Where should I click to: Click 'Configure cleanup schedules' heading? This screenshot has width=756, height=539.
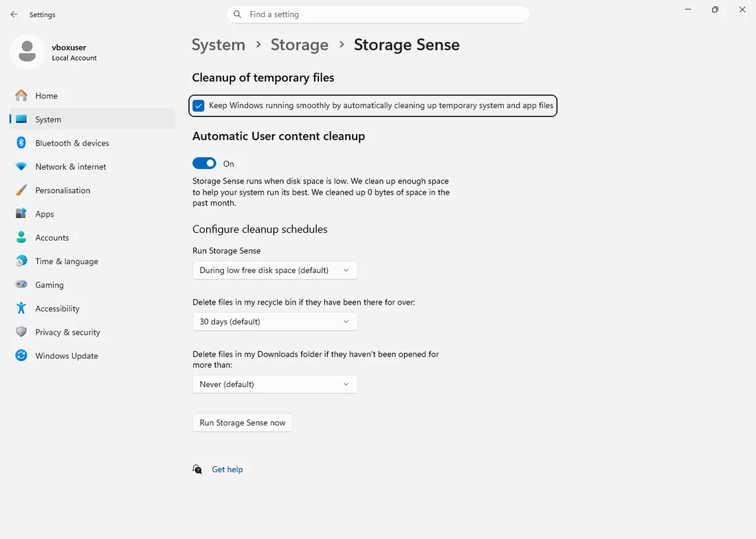260,229
